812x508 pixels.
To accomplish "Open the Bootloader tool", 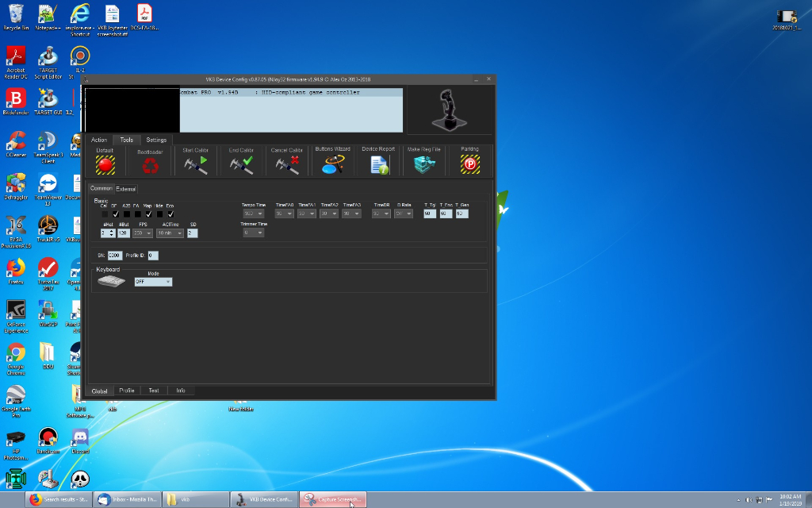I will (150, 165).
